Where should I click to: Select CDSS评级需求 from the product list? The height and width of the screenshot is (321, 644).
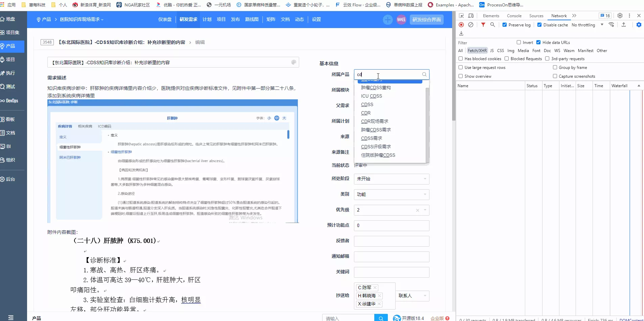[x=376, y=147]
